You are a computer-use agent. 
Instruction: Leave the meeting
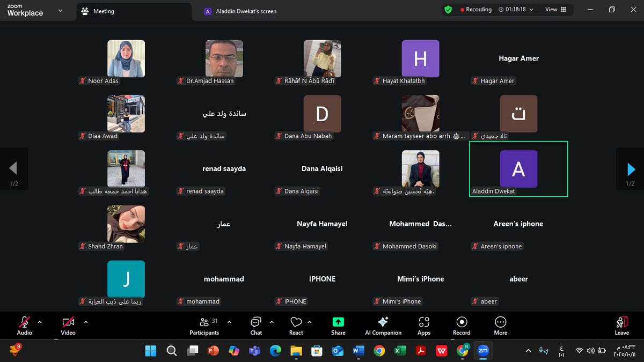coord(621,326)
